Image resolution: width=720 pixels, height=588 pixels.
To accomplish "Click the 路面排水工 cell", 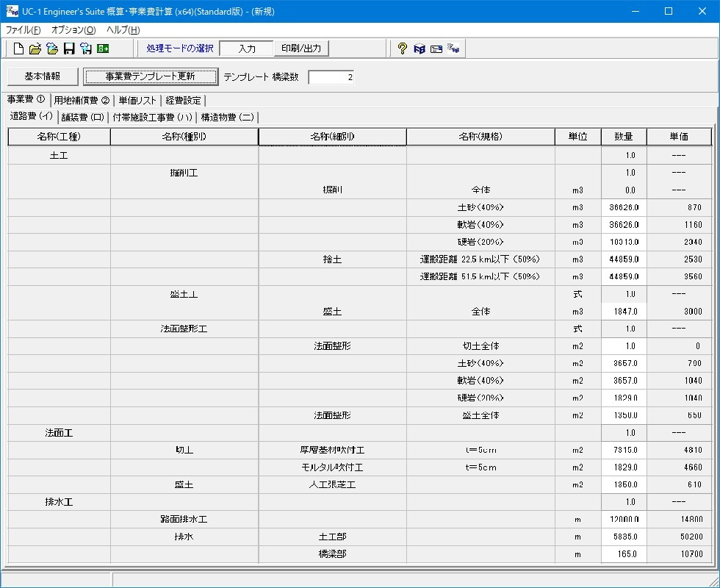I will click(x=184, y=519).
